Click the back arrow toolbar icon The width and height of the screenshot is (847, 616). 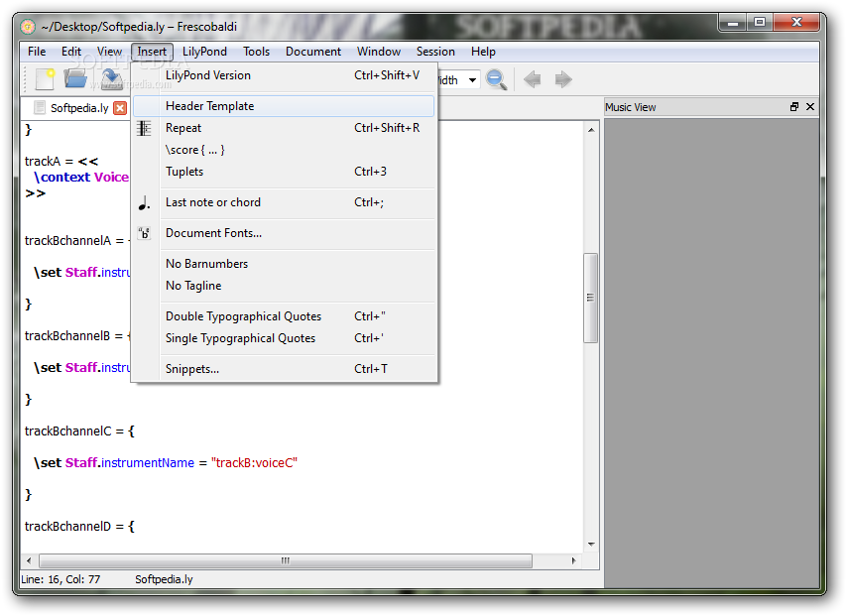point(532,79)
